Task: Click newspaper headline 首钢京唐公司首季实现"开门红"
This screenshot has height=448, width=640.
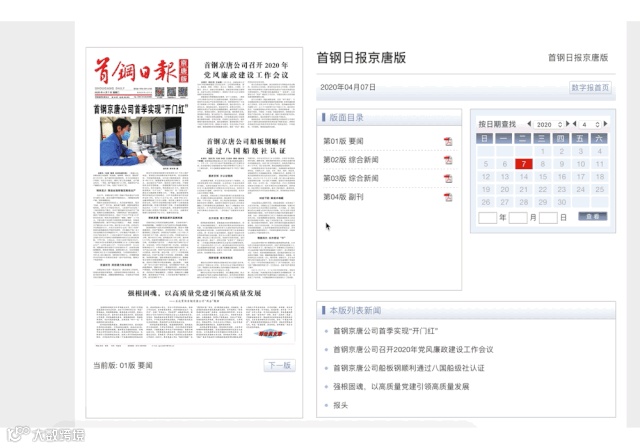Action: click(141, 109)
